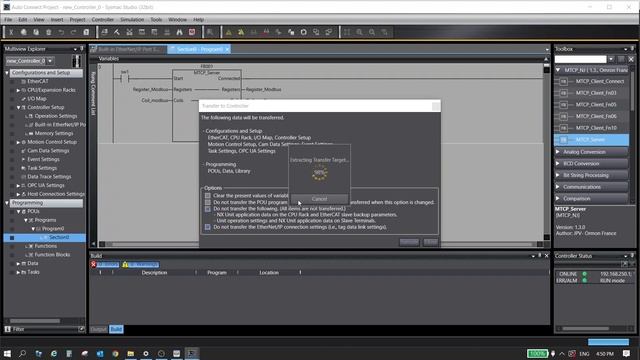Open Edge browser from taskbar
The image size is (640, 360).
click(54, 353)
